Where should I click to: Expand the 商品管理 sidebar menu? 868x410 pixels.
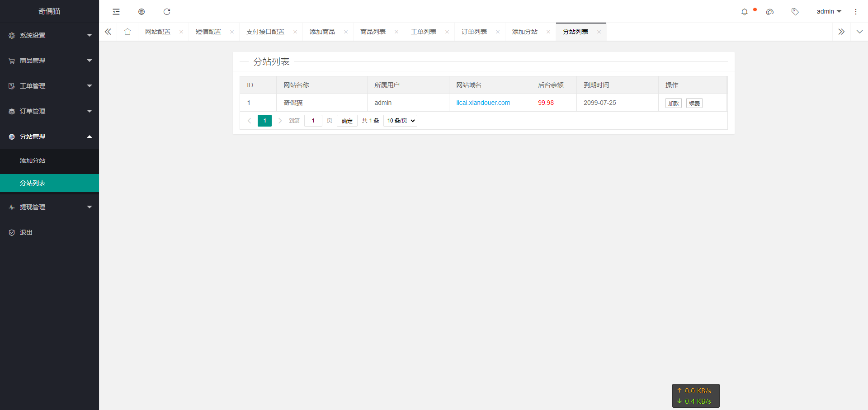[49, 61]
